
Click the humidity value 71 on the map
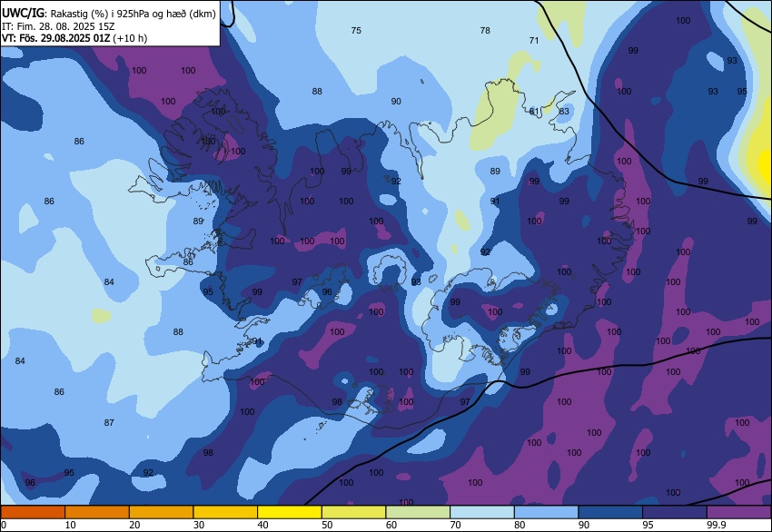pyautogui.click(x=534, y=40)
